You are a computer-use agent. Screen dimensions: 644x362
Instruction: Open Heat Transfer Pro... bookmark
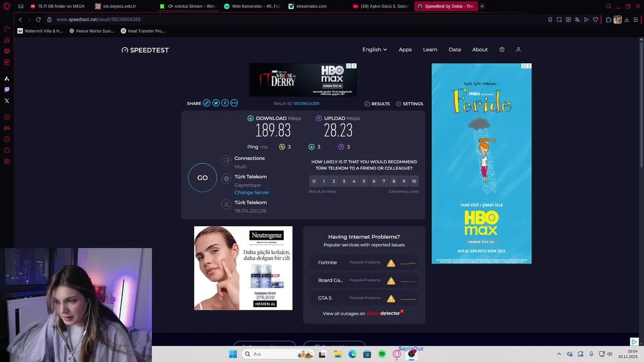pyautogui.click(x=143, y=31)
